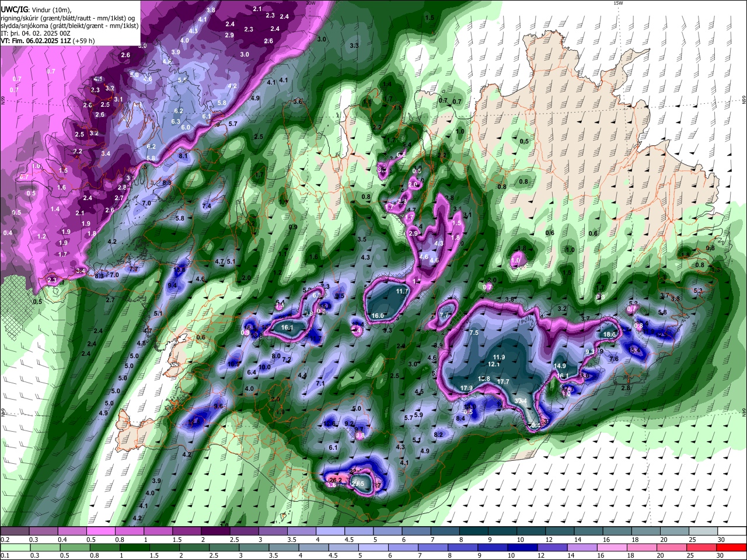Screen dimensions: 747x560
Task: Click the 7.4 value on the map
Action: pyautogui.click(x=207, y=206)
